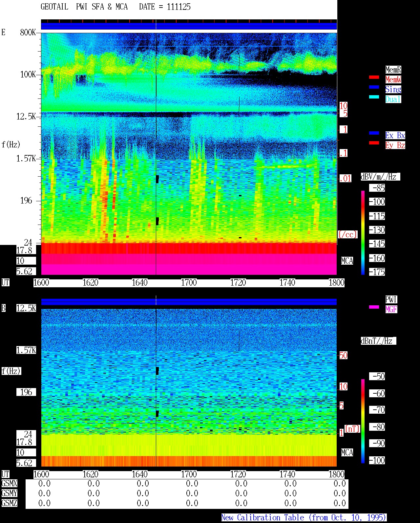Click the Sing legend label
The image size is (420, 523).
point(393,89)
